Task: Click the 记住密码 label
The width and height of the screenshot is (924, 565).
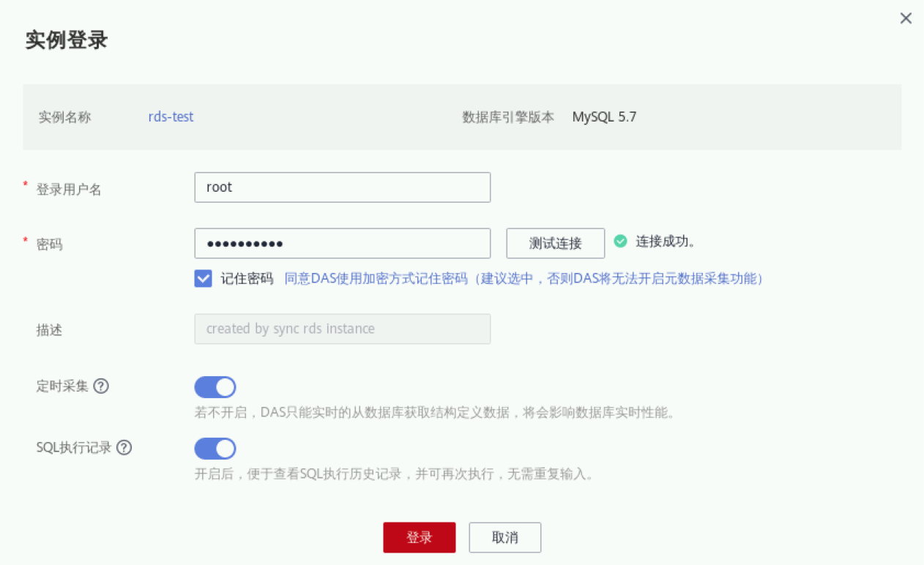Action: [x=247, y=279]
